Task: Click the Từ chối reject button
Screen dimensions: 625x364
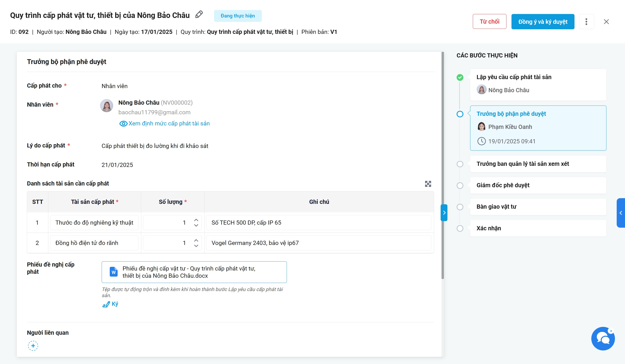Action: 489,22
